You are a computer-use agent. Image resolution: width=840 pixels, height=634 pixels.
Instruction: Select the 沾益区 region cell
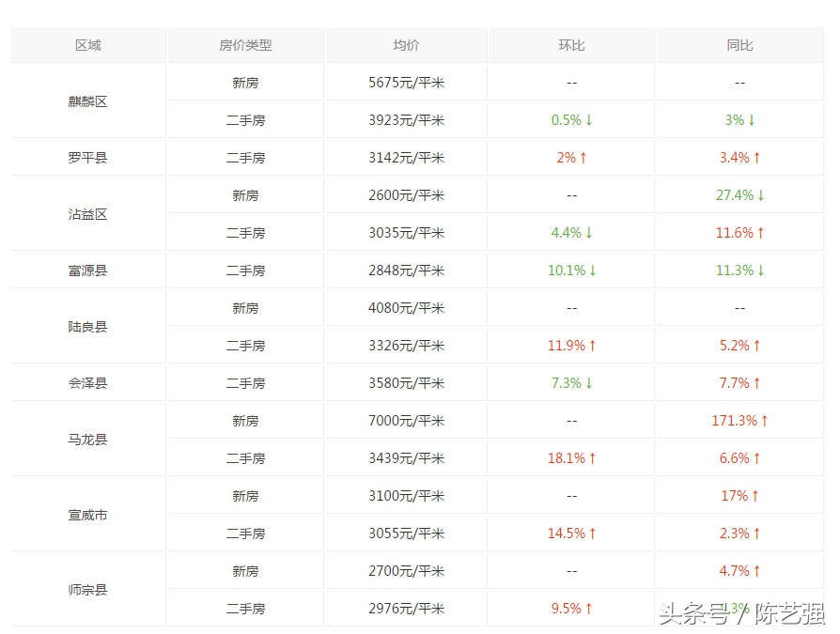coord(88,214)
